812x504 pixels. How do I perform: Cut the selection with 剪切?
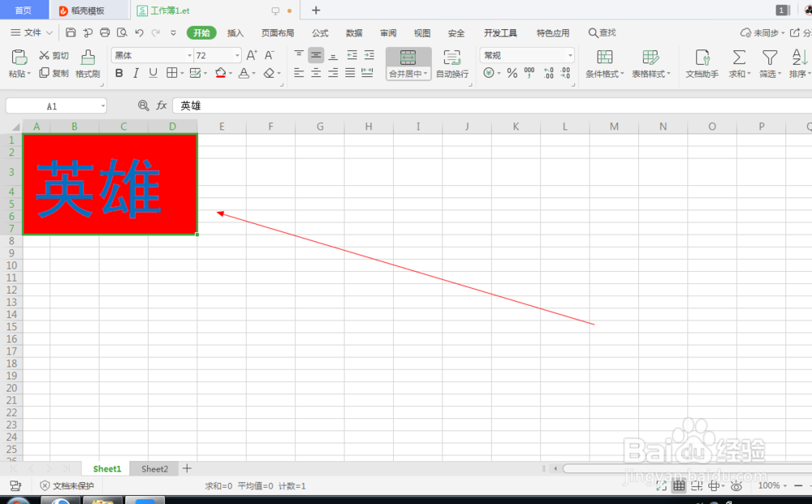[54, 55]
